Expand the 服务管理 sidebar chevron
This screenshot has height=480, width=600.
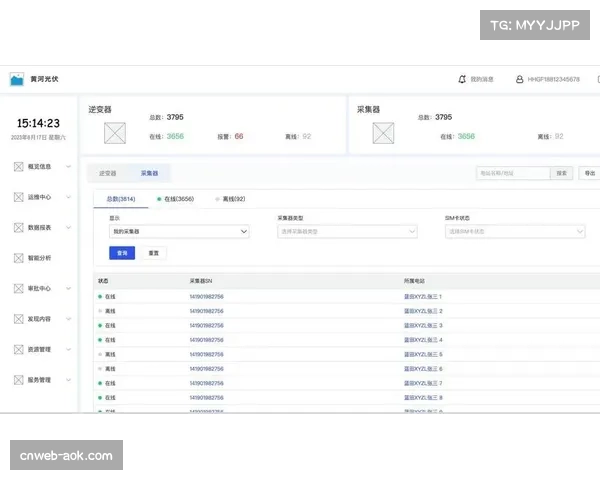(x=68, y=380)
